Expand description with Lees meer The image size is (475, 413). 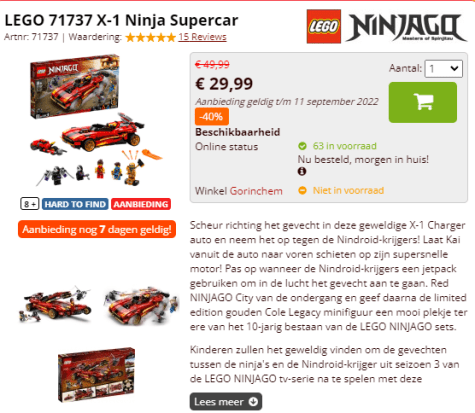coord(226,402)
